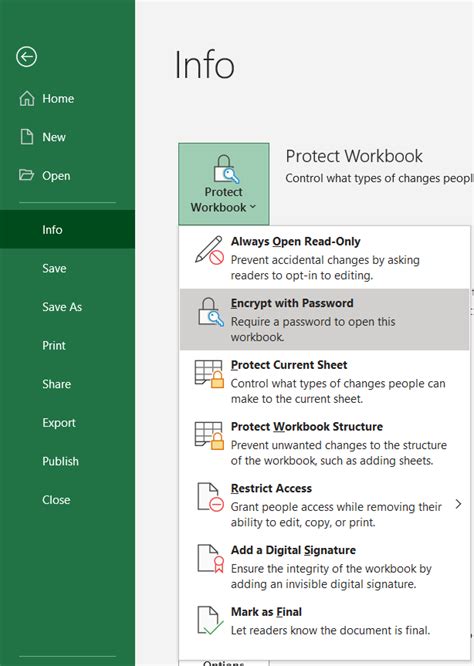Select Export in the sidebar
474x666 pixels.
[67, 423]
